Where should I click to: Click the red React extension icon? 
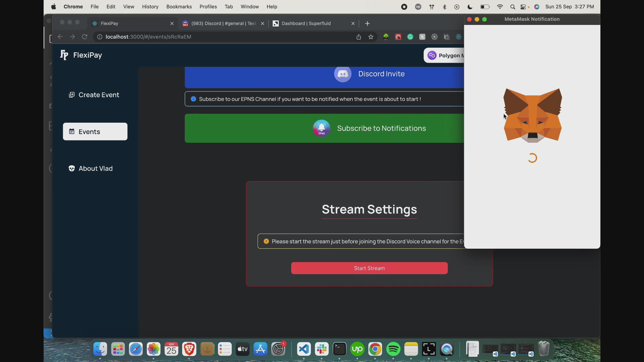click(398, 37)
